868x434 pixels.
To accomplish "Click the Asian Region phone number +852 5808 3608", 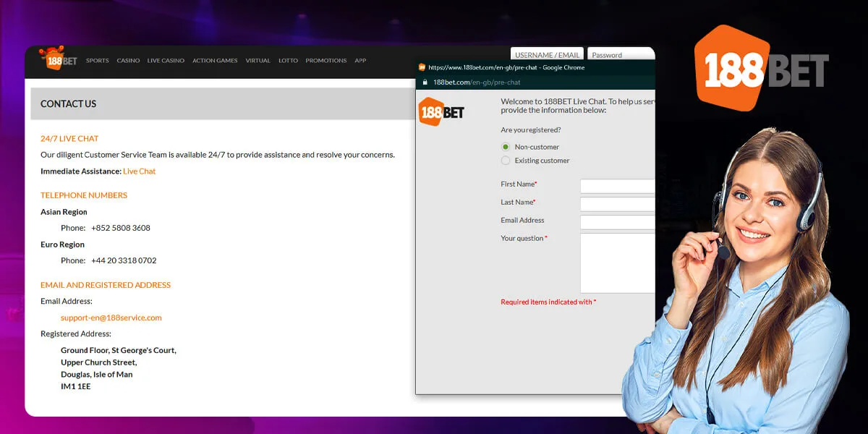I will [x=121, y=228].
